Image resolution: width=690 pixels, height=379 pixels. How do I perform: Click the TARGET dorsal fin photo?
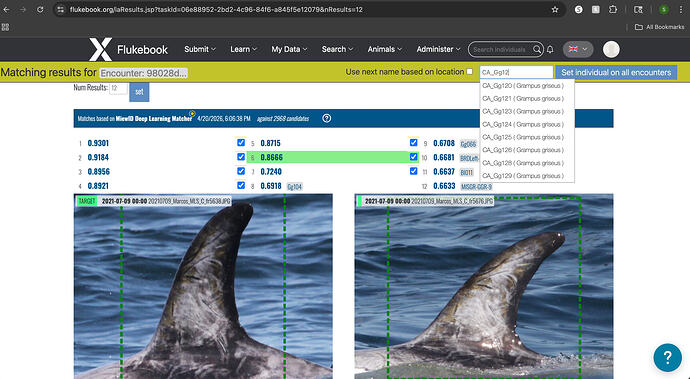203,286
